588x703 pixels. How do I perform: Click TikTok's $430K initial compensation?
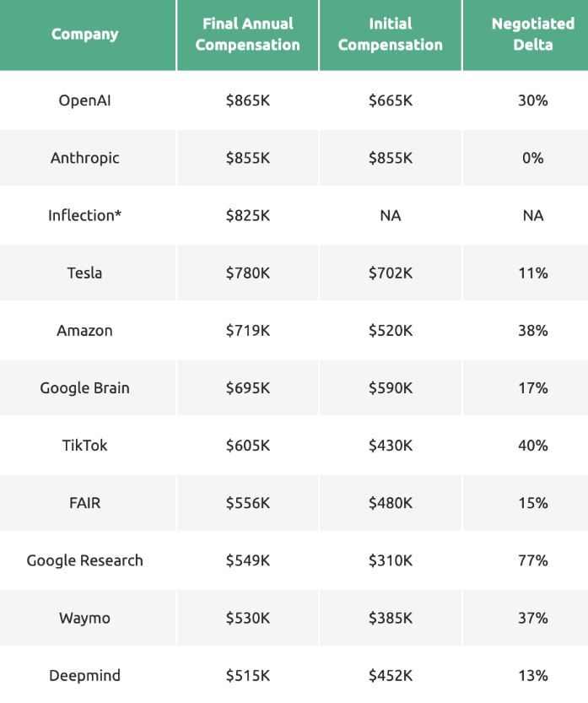[391, 446]
